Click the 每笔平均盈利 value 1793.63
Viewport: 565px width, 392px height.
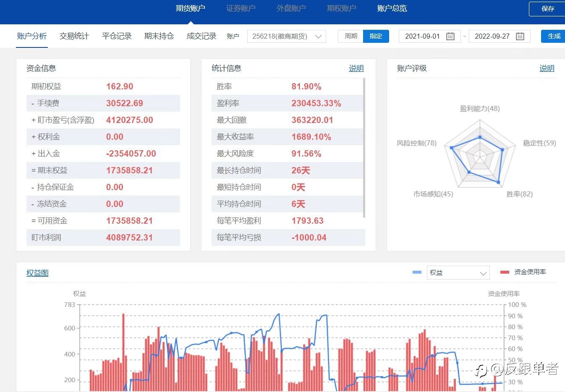308,221
